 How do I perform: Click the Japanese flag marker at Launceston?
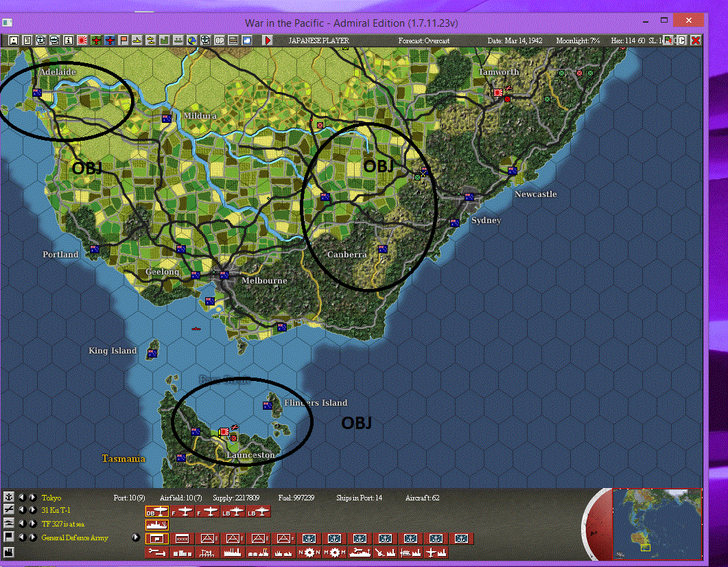point(224,432)
